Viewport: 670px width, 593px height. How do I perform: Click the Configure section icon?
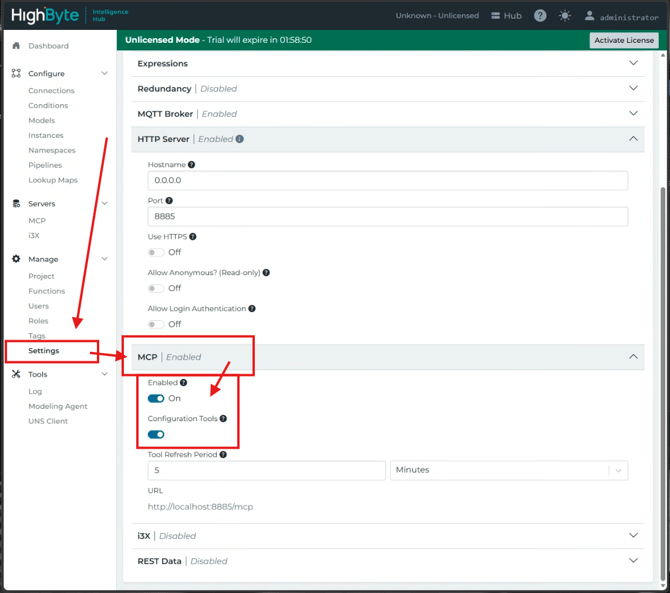coord(16,73)
